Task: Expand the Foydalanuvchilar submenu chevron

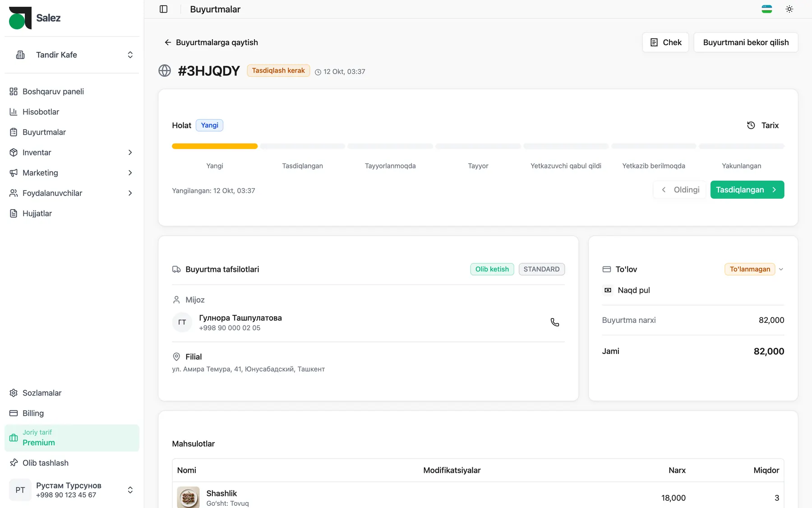Action: click(130, 193)
